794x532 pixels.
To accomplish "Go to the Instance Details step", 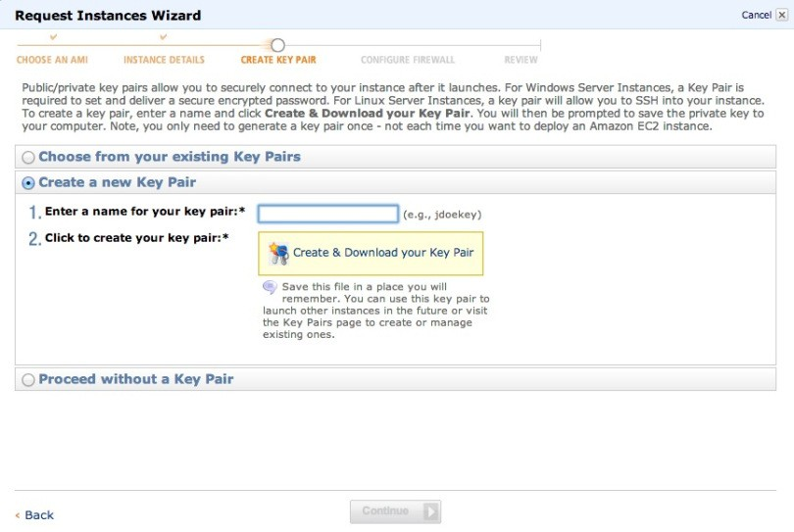I will [x=164, y=60].
